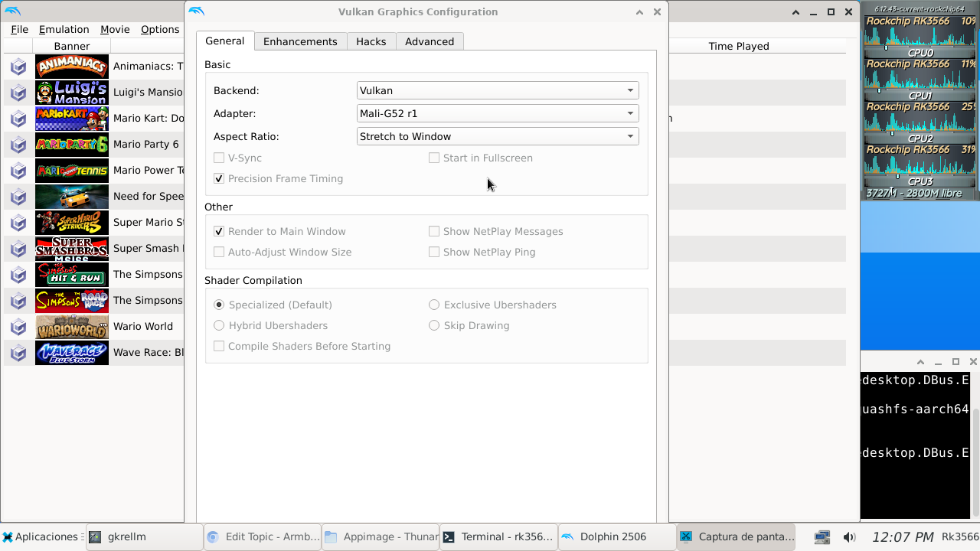Switch to Appimage - Thunar in taskbar
Screen dimensions: 980x551
click(x=381, y=537)
